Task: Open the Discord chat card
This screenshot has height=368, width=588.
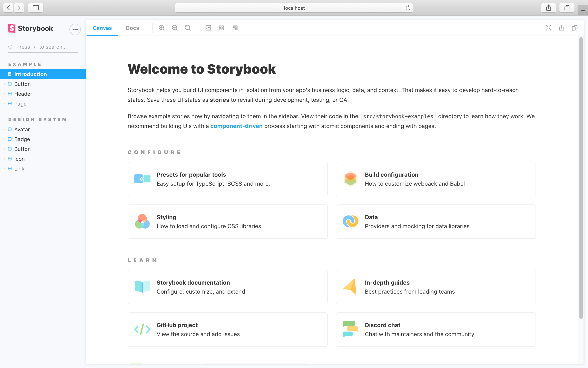Action: (436, 330)
